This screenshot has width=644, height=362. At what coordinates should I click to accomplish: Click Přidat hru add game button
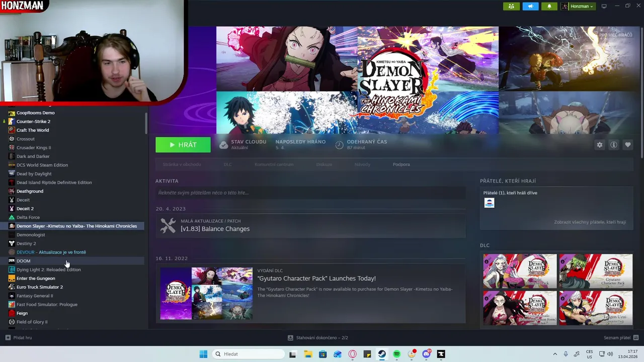click(19, 338)
